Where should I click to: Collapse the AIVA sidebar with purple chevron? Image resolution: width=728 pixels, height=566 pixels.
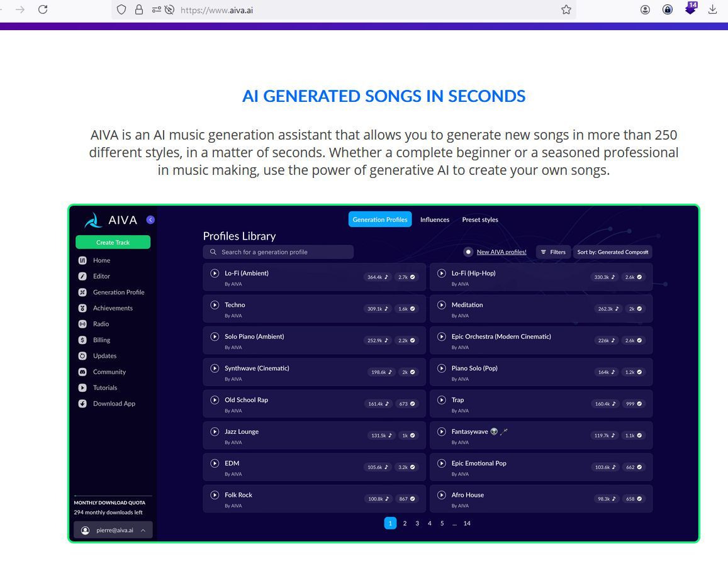click(150, 220)
